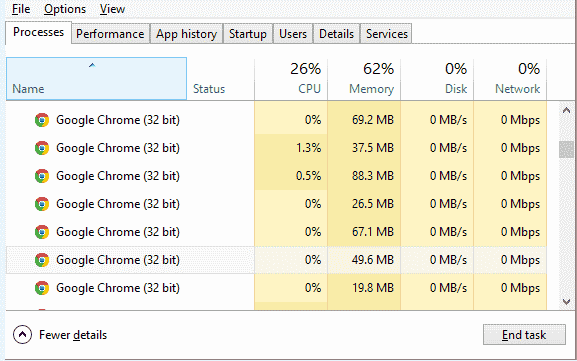The width and height of the screenshot is (577, 361).
Task: Click the Fewer details link text
Action: pyautogui.click(x=73, y=335)
